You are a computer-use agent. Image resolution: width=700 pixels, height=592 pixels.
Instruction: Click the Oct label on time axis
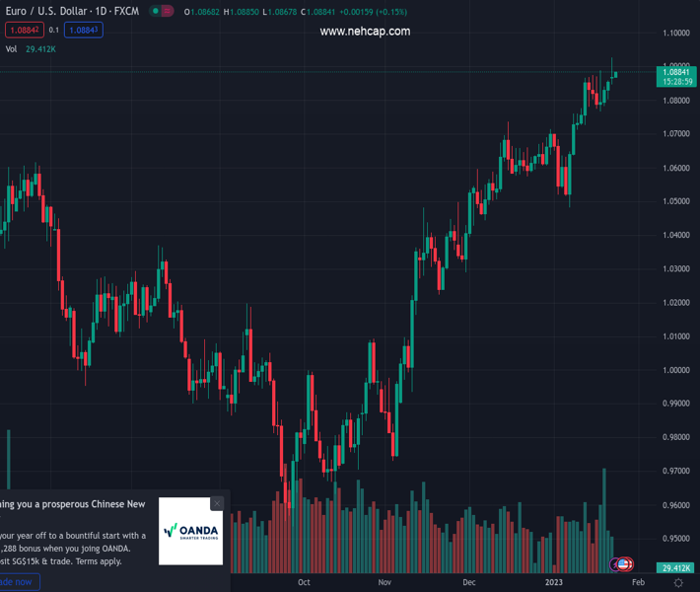304,582
